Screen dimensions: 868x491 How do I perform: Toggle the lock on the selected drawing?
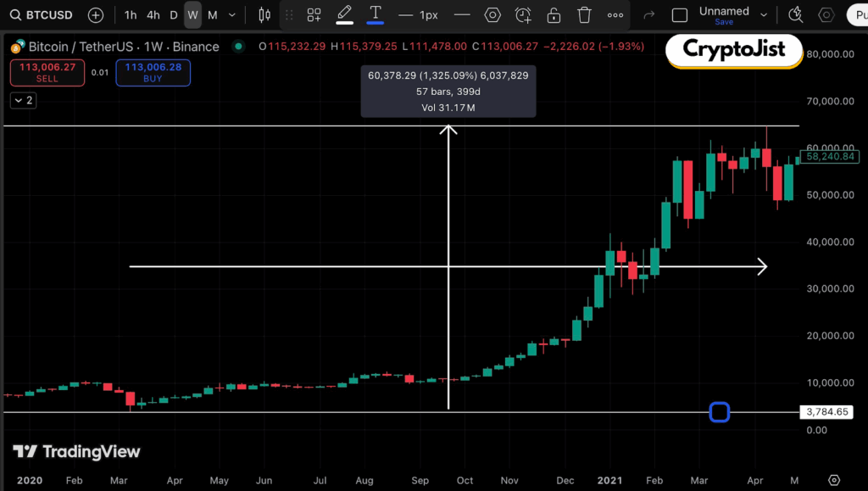(x=554, y=14)
